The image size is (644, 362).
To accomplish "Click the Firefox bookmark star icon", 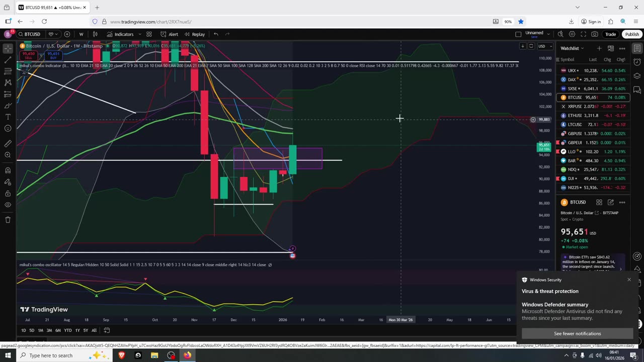I will click(x=521, y=22).
